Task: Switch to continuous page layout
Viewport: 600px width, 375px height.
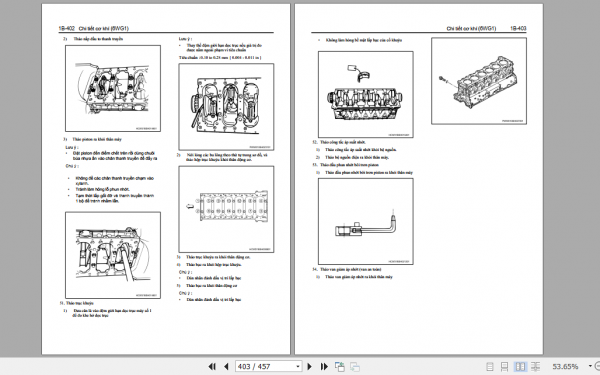Action: (504, 367)
